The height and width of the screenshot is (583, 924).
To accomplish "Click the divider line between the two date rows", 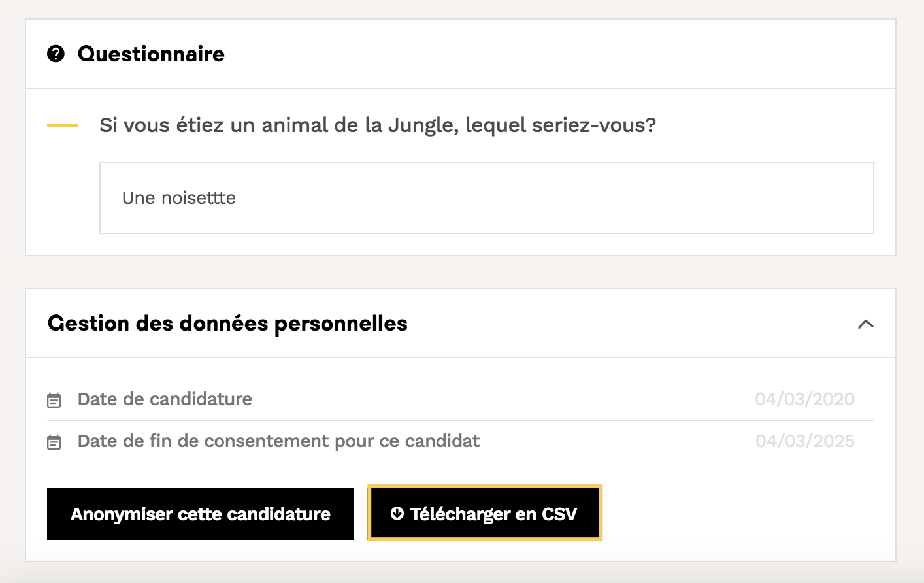I will click(x=460, y=420).
